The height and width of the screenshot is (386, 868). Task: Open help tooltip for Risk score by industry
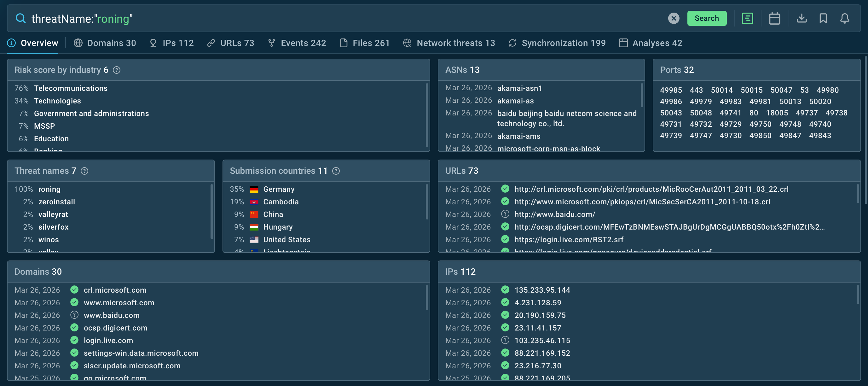tap(117, 70)
